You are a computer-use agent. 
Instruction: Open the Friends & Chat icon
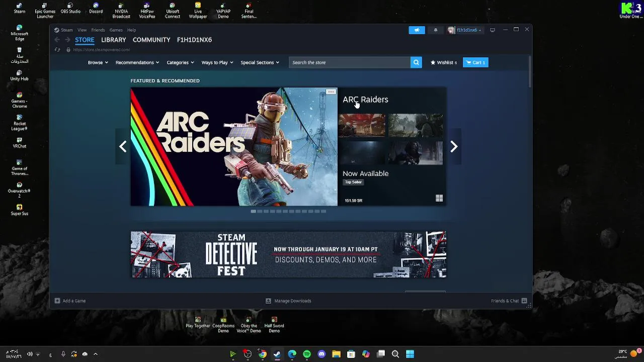(x=524, y=301)
